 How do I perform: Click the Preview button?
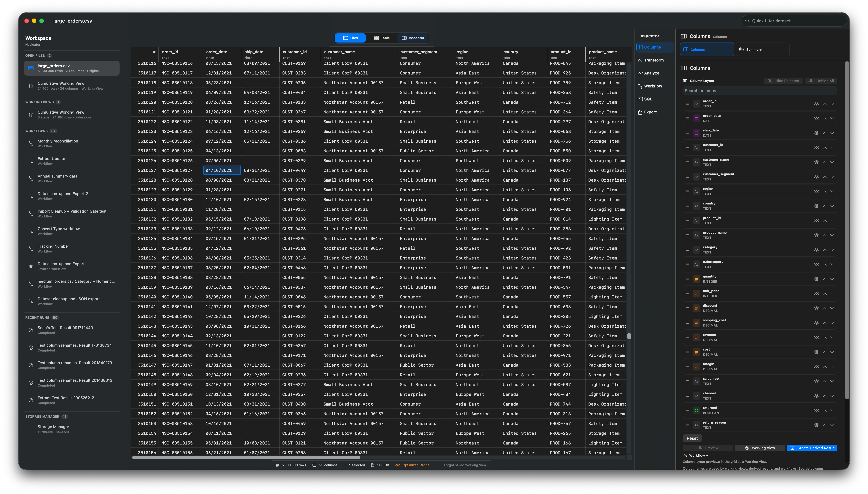click(708, 448)
